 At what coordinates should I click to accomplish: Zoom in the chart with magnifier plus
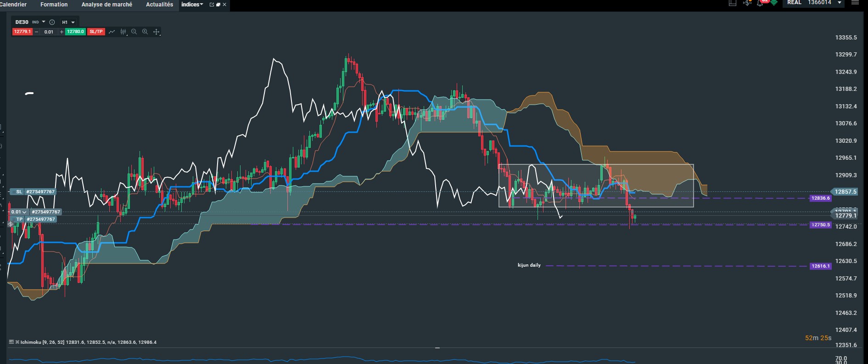click(145, 32)
